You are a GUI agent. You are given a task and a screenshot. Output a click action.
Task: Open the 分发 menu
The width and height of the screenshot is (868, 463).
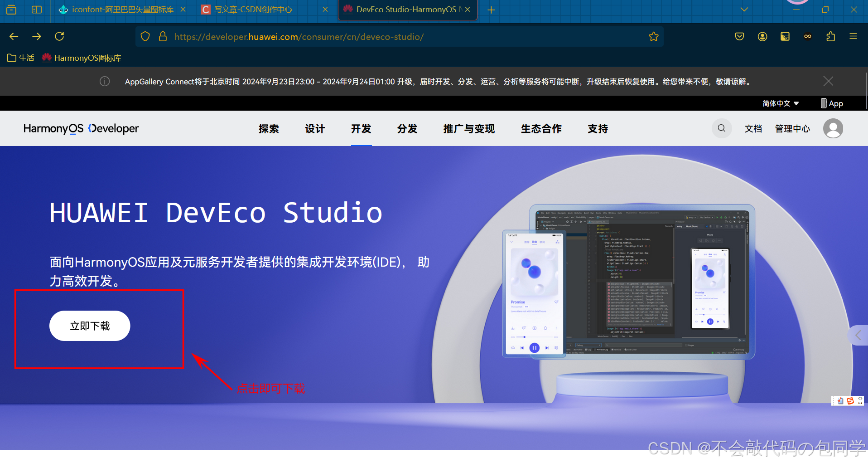[x=407, y=129]
